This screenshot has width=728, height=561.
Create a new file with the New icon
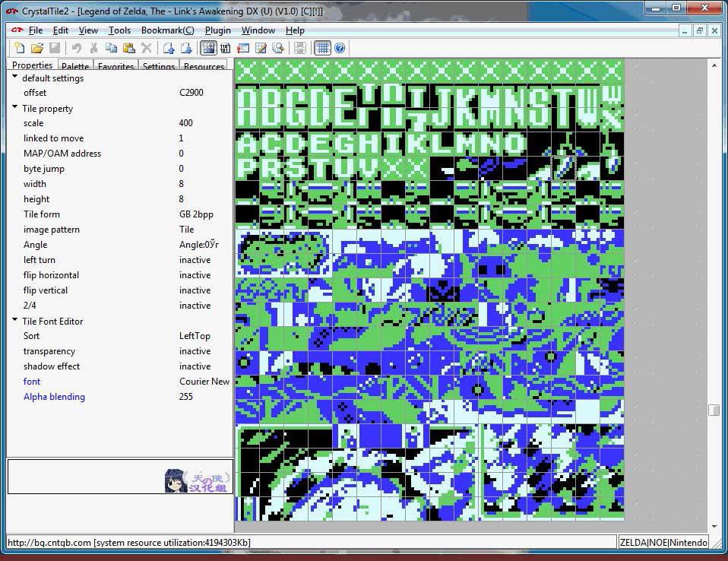pyautogui.click(x=19, y=48)
